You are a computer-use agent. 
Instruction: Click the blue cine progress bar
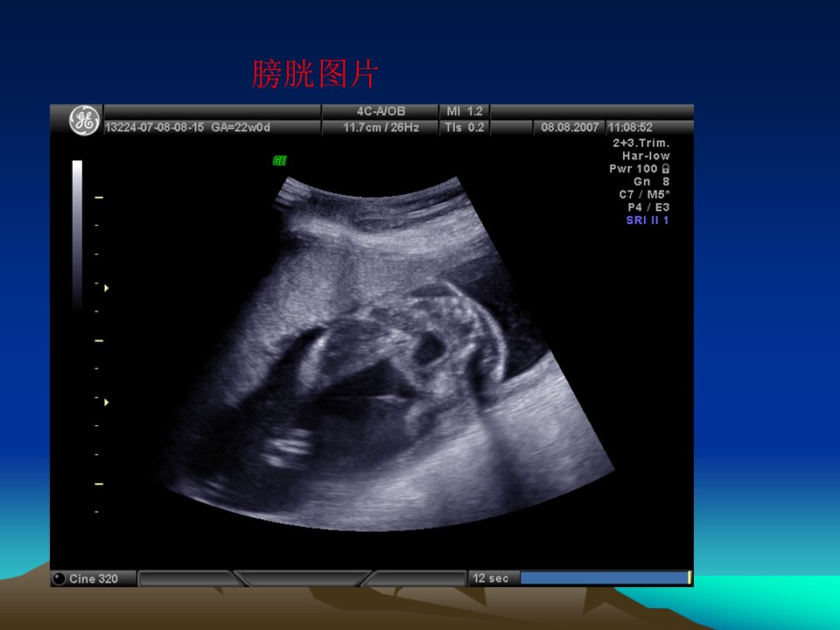click(x=604, y=578)
